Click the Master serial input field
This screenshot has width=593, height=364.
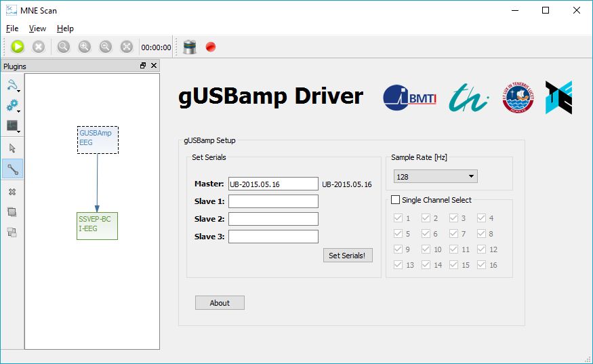(x=273, y=184)
